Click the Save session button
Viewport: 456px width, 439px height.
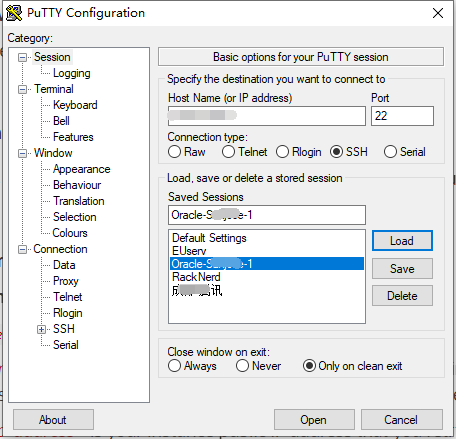402,269
